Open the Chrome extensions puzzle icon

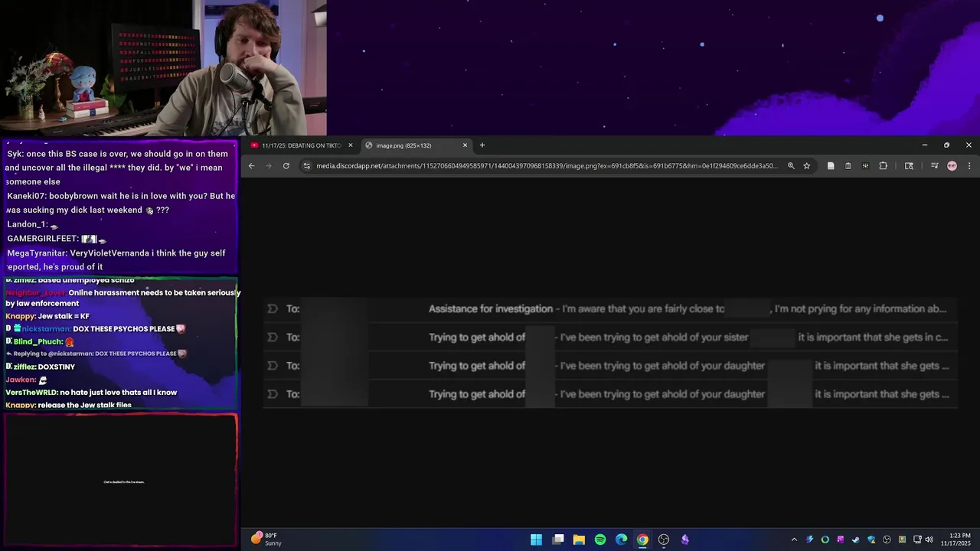[x=883, y=165]
